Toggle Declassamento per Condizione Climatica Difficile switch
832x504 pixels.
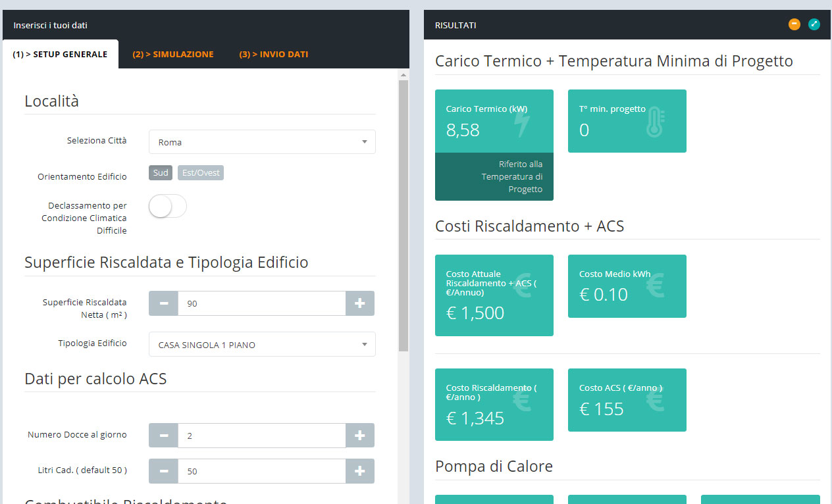point(168,206)
